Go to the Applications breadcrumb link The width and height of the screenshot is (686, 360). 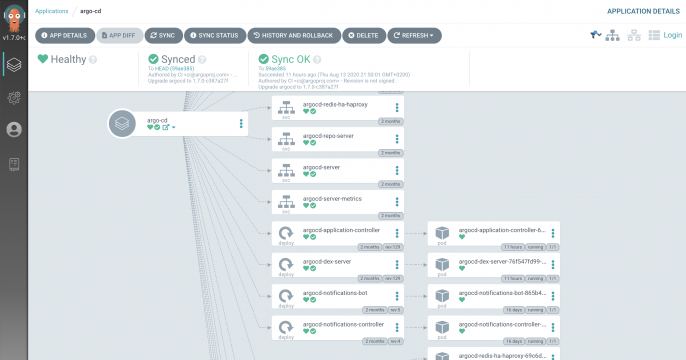point(52,11)
